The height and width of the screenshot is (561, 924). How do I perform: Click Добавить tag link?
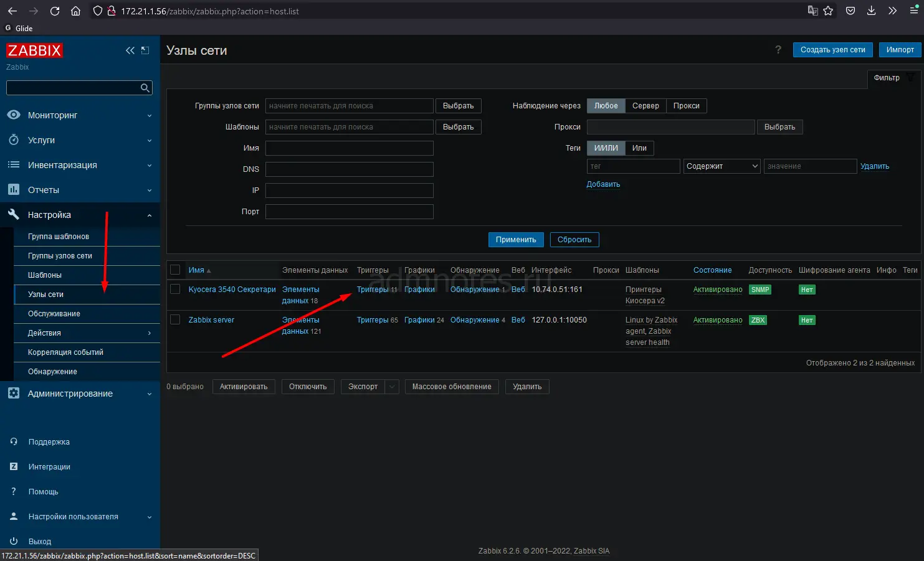(603, 184)
